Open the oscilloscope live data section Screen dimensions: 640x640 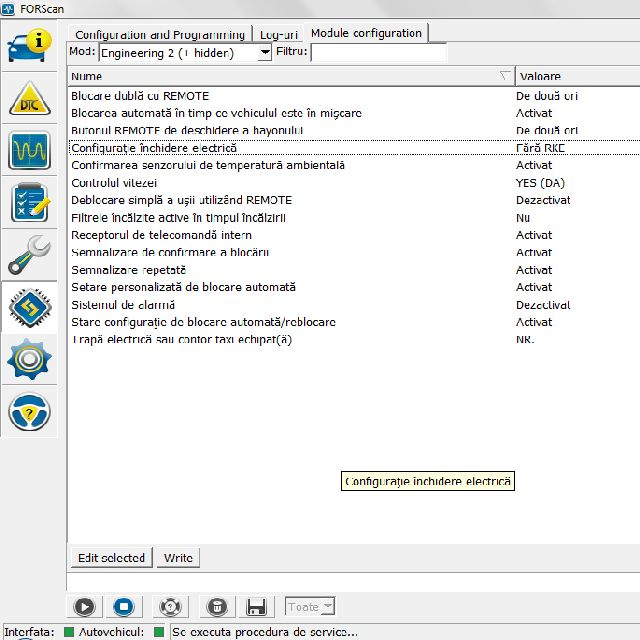(29, 150)
